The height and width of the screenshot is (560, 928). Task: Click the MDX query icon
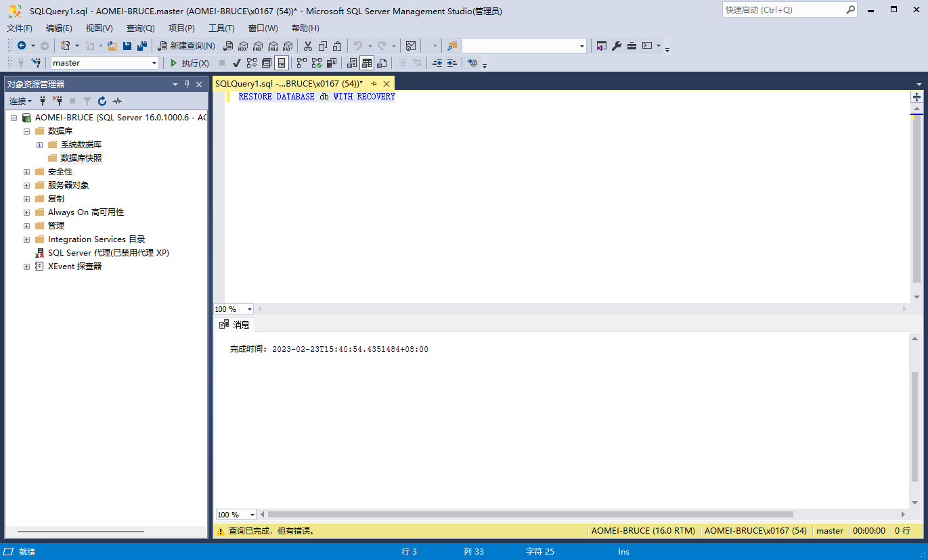242,46
